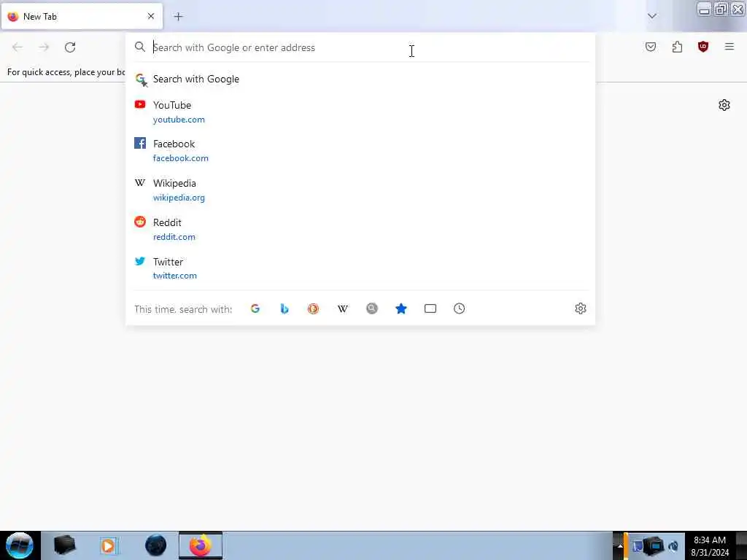Open search settings gear in dropdown

(580, 308)
